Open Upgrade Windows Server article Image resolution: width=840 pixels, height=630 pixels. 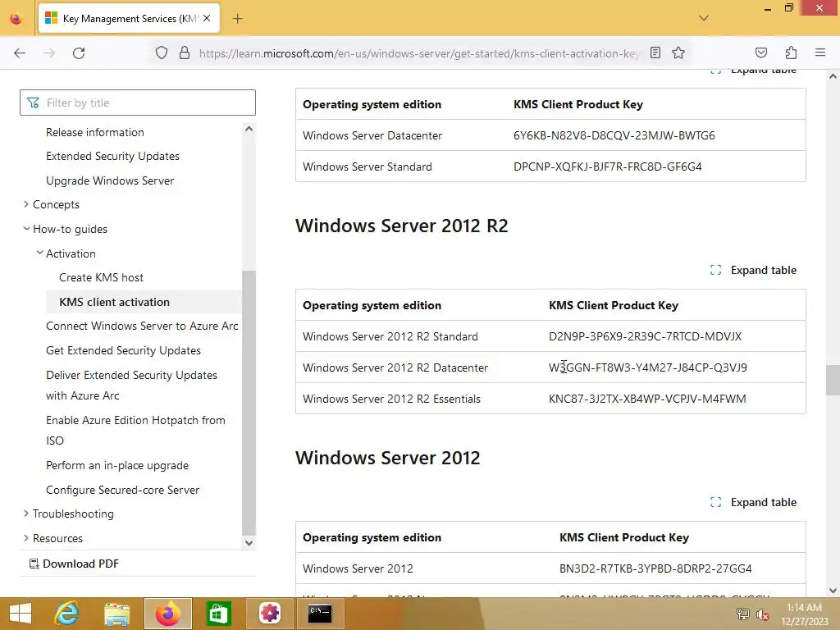[x=110, y=180]
